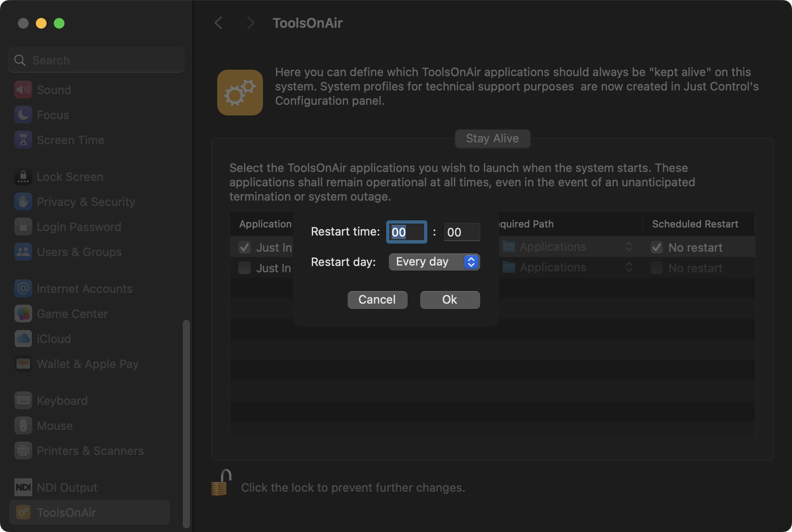This screenshot has width=792, height=532.
Task: Confirm restart settings with Ok
Action: tap(450, 300)
